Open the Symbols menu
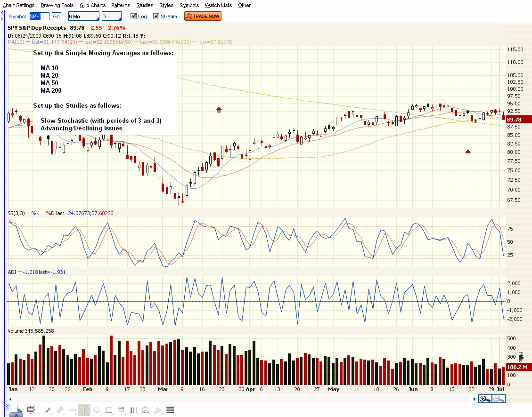532x417 pixels. [x=189, y=5]
